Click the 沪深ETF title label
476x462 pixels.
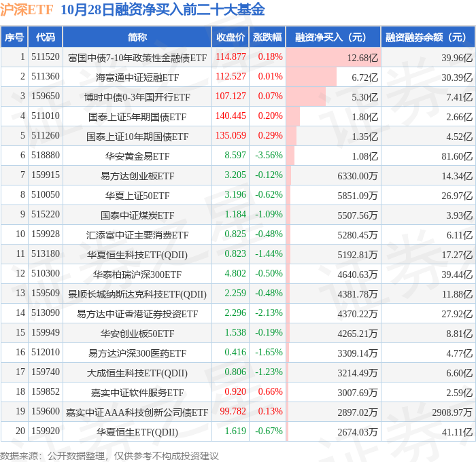pos(27,10)
